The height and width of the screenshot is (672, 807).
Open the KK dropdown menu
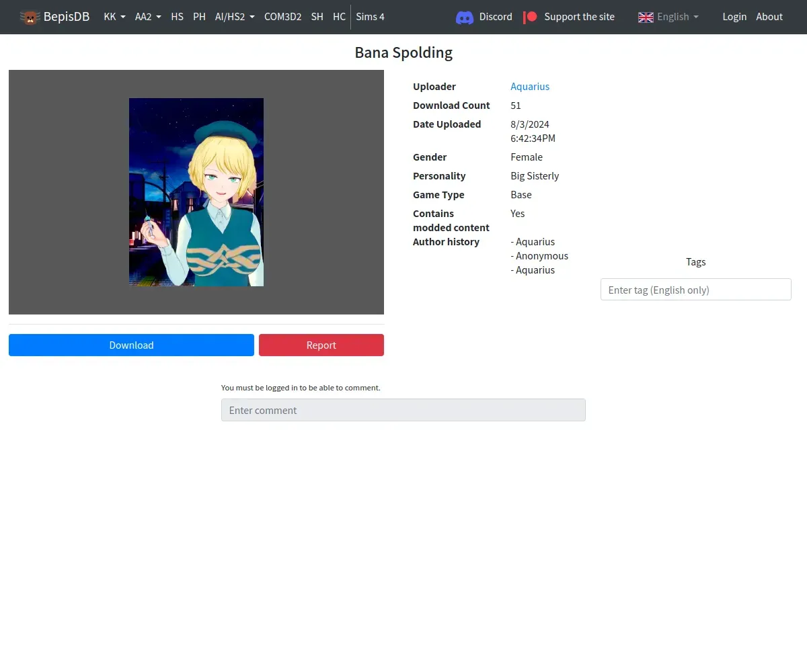click(x=114, y=17)
